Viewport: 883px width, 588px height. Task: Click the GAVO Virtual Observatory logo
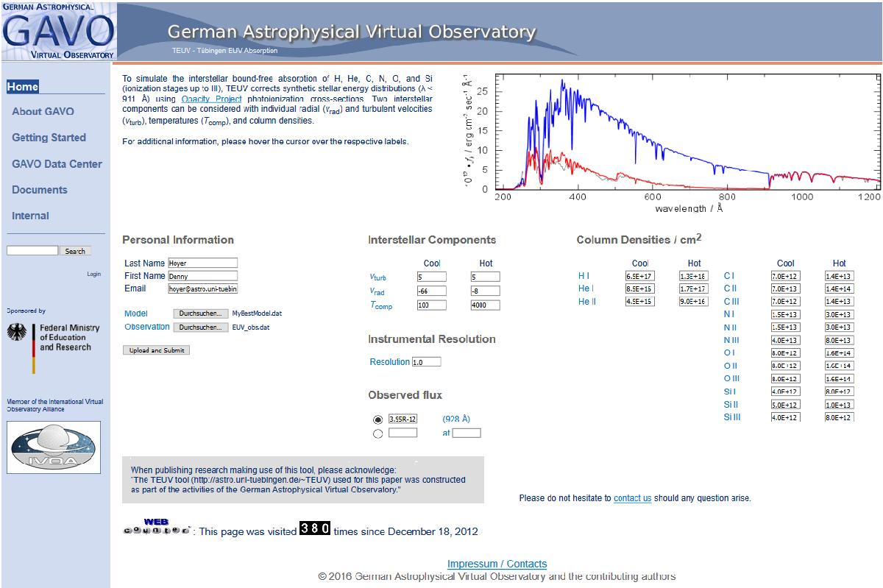tap(58, 31)
